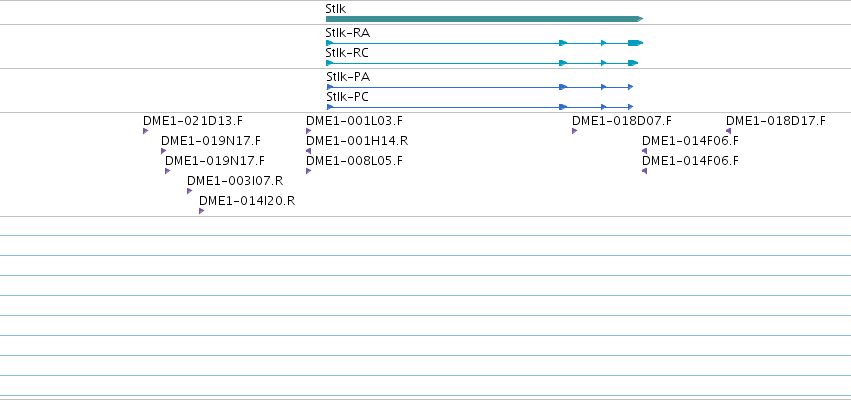Image resolution: width=851 pixels, height=400 pixels.
Task: Click the thick final exon of Stlk-RC
Action: click(x=633, y=63)
